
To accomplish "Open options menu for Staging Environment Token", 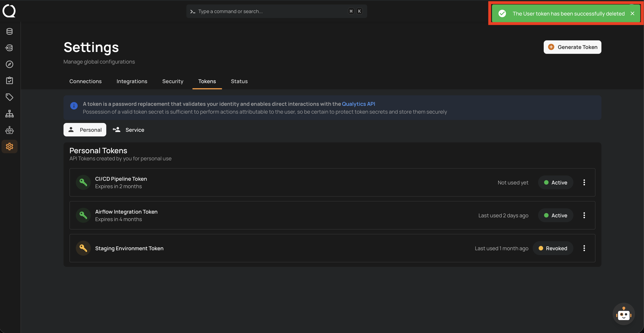I will (x=584, y=248).
